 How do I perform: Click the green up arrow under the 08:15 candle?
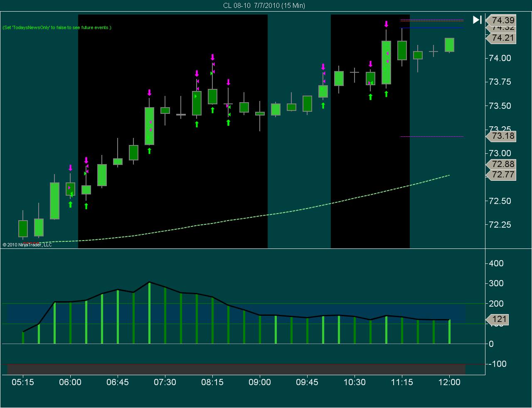coord(212,110)
